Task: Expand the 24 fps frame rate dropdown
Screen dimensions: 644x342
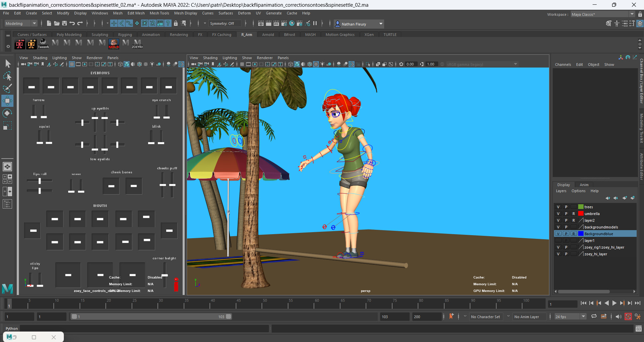Action: coord(583,316)
